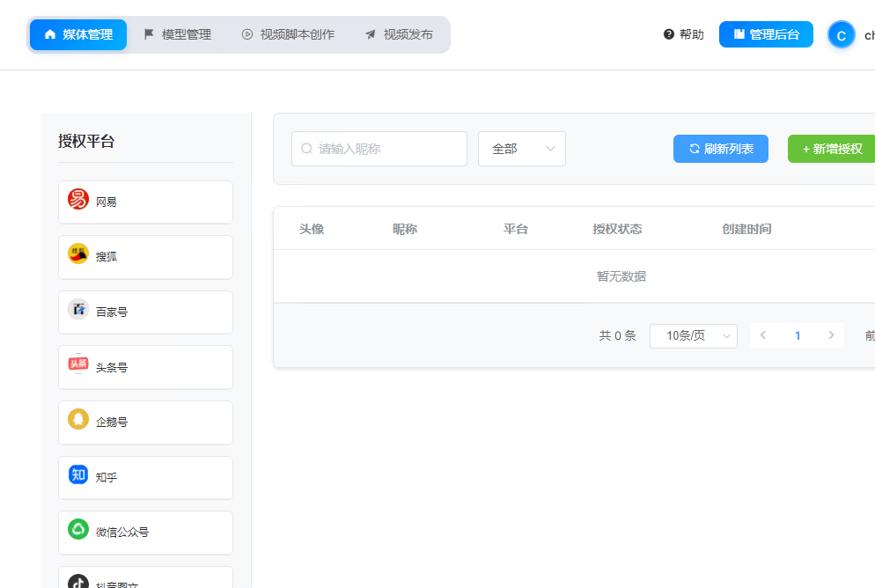The height and width of the screenshot is (588, 875).
Task: Open 视频脚本创作 tab
Action: point(288,34)
